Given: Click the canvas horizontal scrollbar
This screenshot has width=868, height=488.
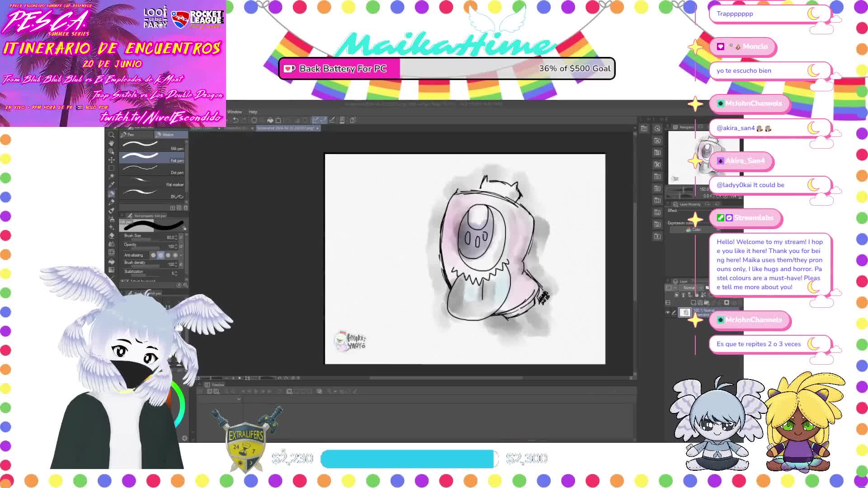Looking at the screenshot, I should coord(445,378).
